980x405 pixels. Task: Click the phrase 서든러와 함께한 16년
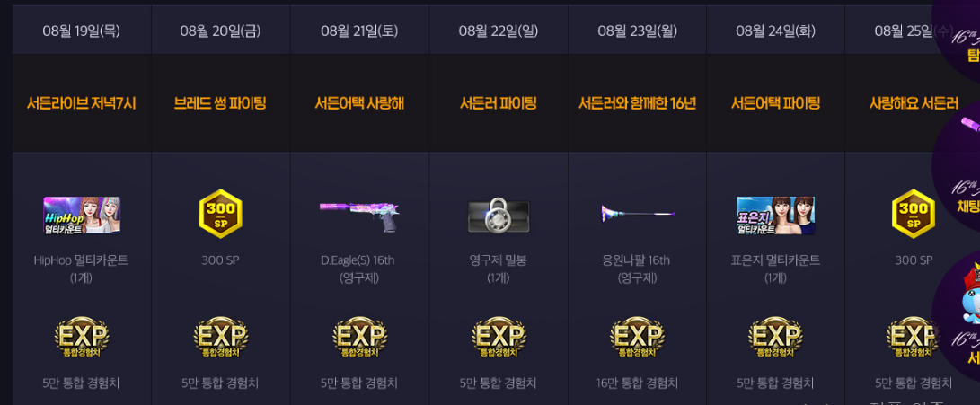[637, 104]
